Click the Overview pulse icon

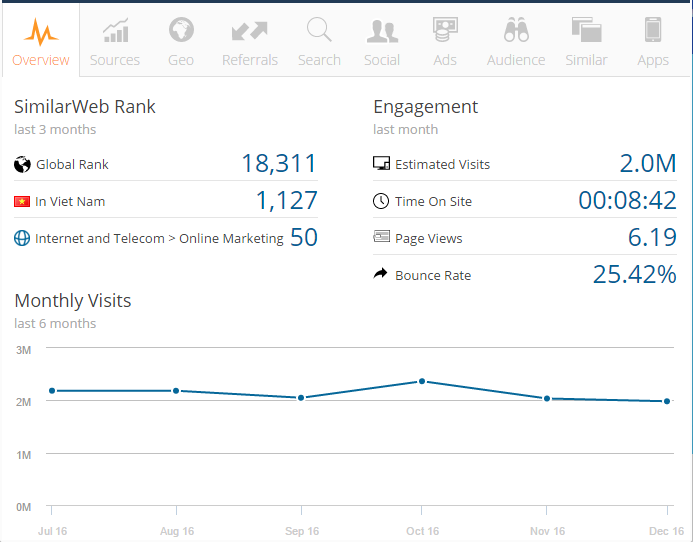point(41,32)
